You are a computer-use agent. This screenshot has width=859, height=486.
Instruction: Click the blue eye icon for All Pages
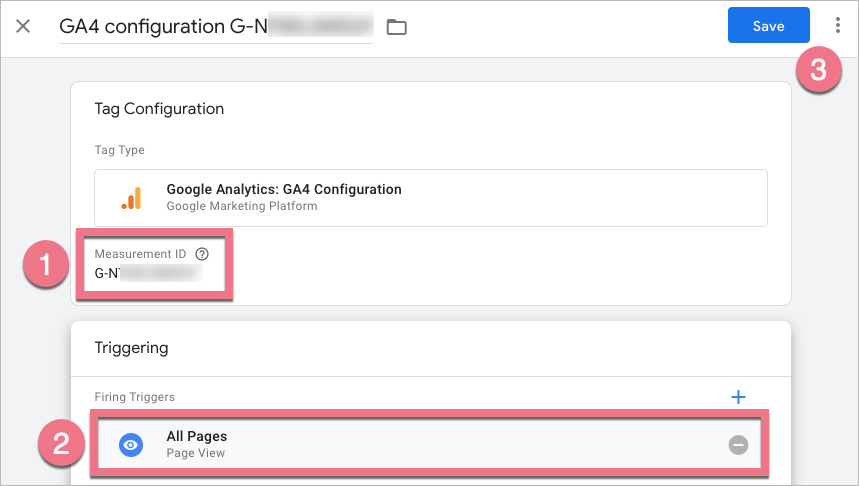pyautogui.click(x=131, y=445)
